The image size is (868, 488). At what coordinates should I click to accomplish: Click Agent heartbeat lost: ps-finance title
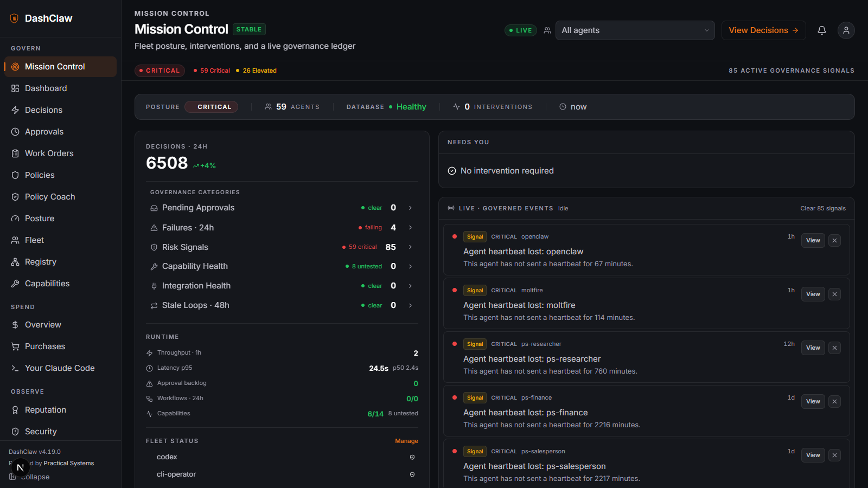(526, 413)
